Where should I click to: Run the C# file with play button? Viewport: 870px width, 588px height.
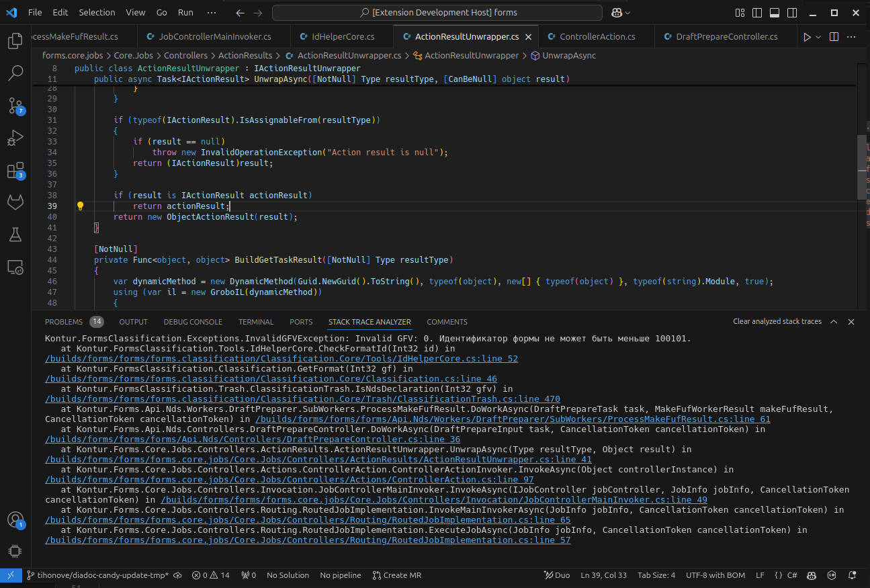point(807,37)
